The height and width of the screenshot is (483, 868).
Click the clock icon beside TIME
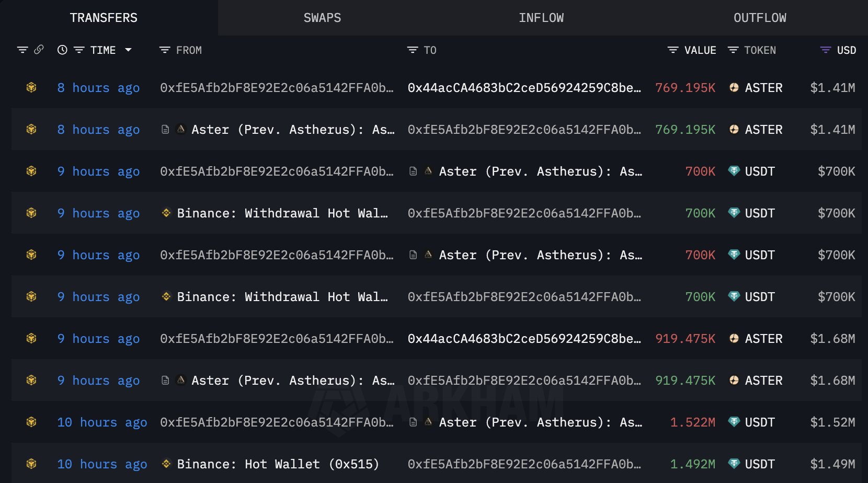pyautogui.click(x=62, y=50)
